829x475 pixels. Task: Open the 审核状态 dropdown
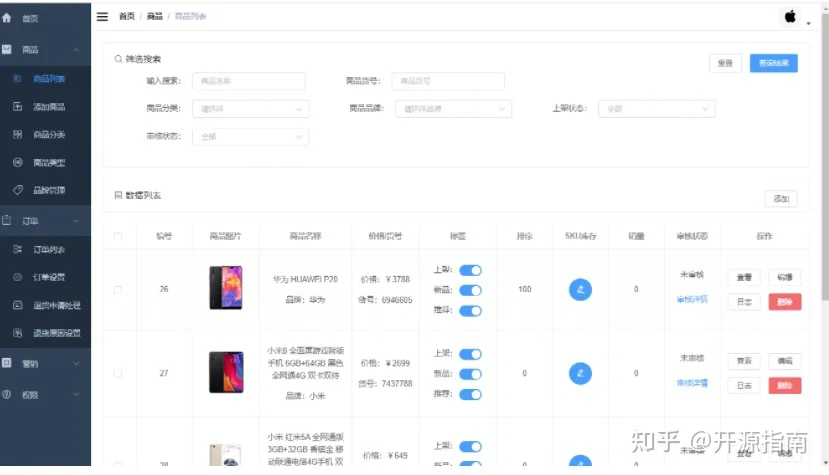click(251, 136)
